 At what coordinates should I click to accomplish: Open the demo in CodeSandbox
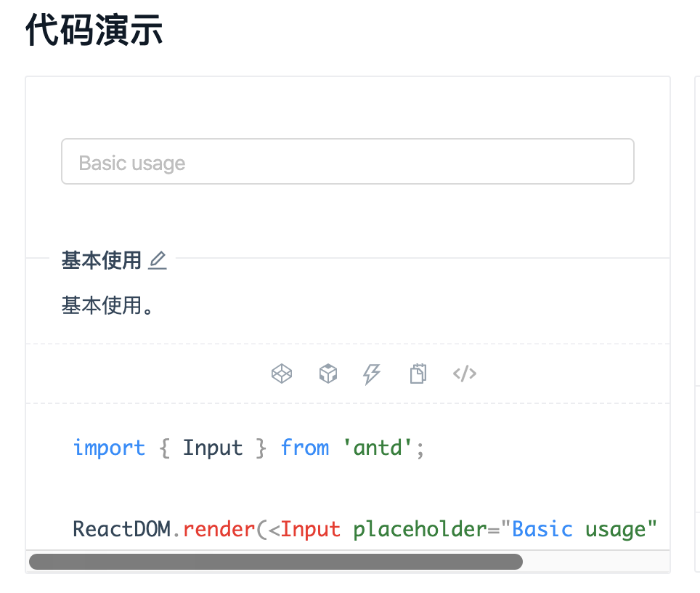point(328,374)
